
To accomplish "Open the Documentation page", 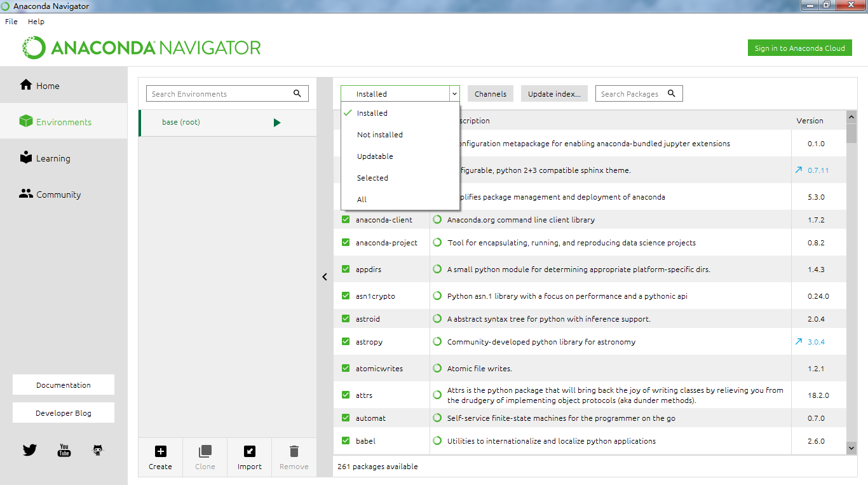I will point(63,384).
